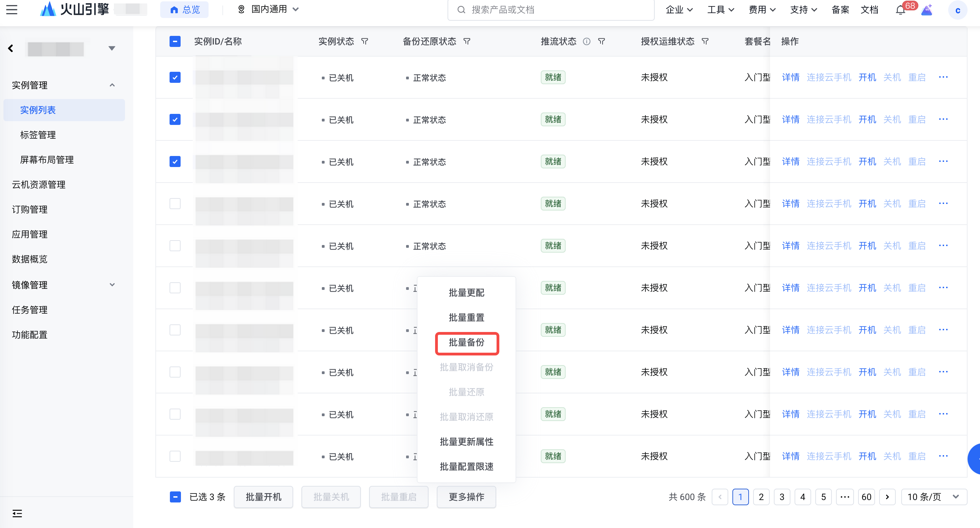Click the notification bell icon
The width and height of the screenshot is (980, 528).
coord(900,10)
